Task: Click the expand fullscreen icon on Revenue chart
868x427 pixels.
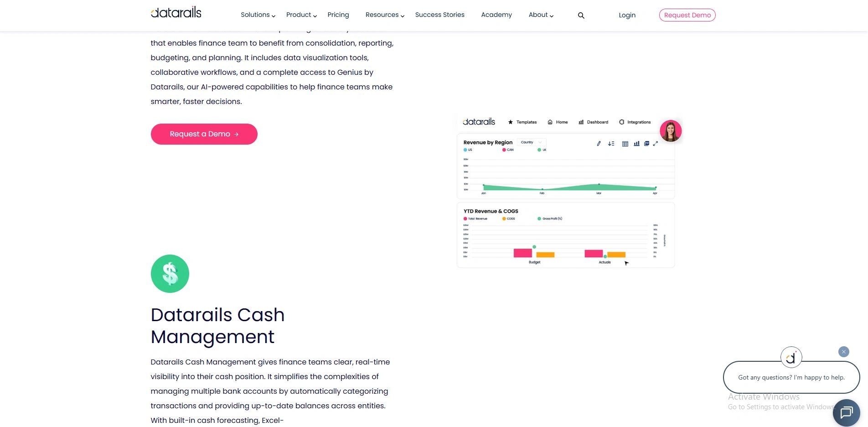Action: 656,144
